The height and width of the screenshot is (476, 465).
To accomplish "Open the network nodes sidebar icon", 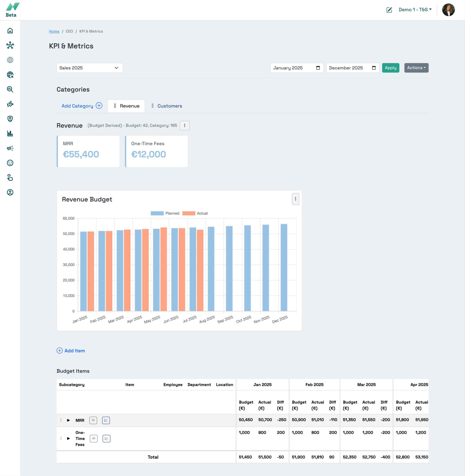I will (10, 45).
